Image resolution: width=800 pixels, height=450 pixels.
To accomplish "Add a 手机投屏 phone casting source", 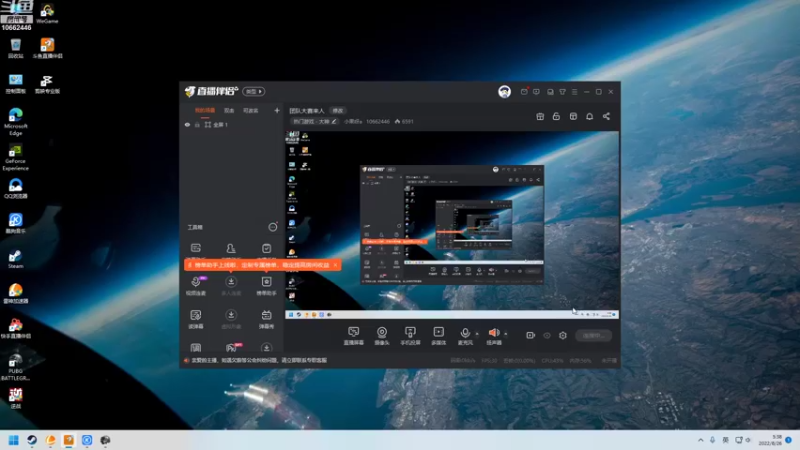I will (x=410, y=336).
